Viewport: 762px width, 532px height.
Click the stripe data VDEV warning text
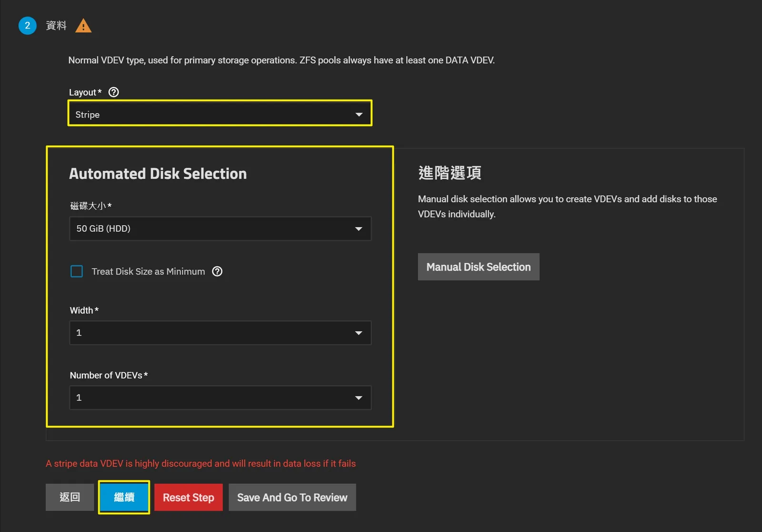pos(201,463)
